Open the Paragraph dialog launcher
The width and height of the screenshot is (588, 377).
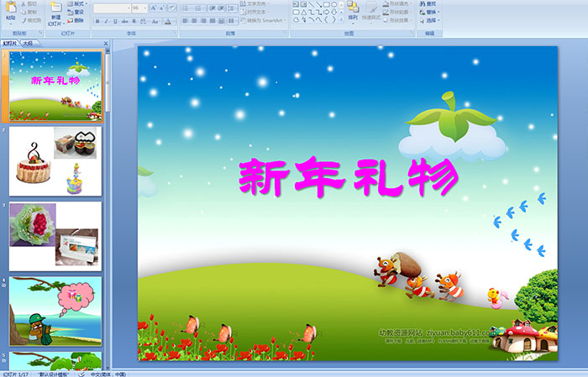[286, 33]
